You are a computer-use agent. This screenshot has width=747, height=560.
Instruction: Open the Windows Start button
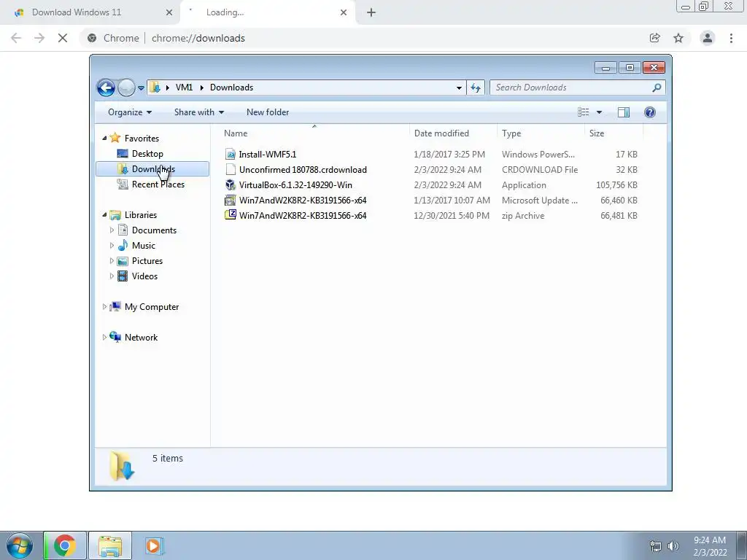pos(20,545)
